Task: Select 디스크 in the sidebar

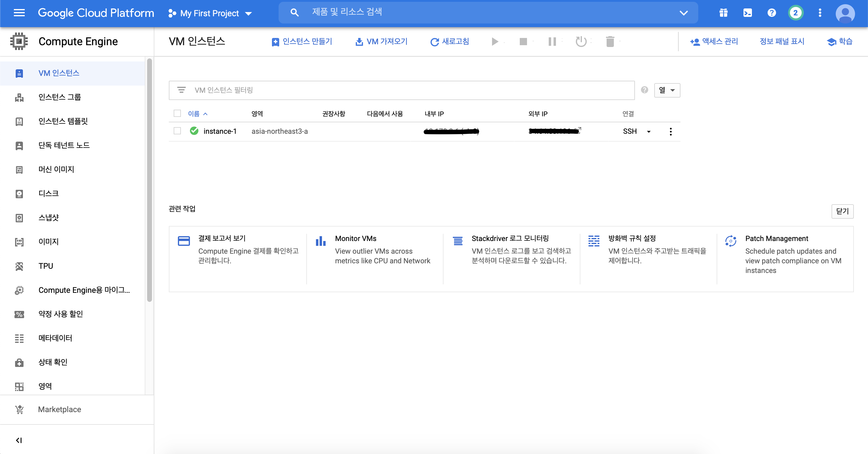Action: point(49,193)
